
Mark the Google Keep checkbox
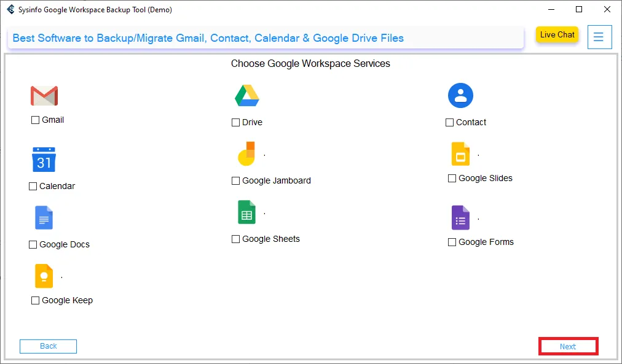click(36, 301)
